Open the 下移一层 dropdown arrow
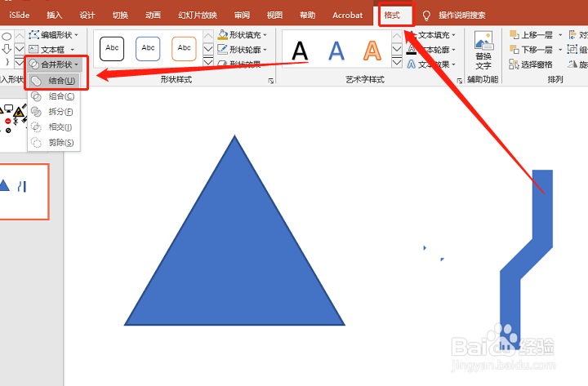 click(560, 50)
